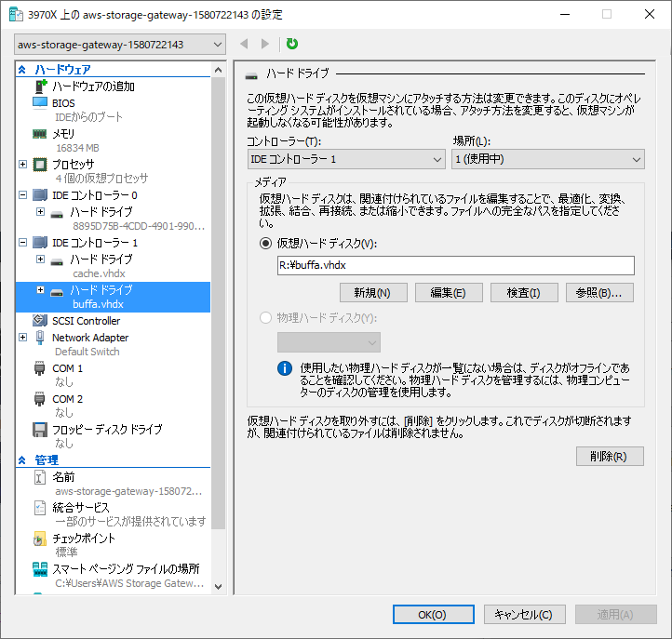672x639 pixels.
Task: Select C:¥Users¥AWS Storage Gatew... path text
Action: click(x=129, y=583)
